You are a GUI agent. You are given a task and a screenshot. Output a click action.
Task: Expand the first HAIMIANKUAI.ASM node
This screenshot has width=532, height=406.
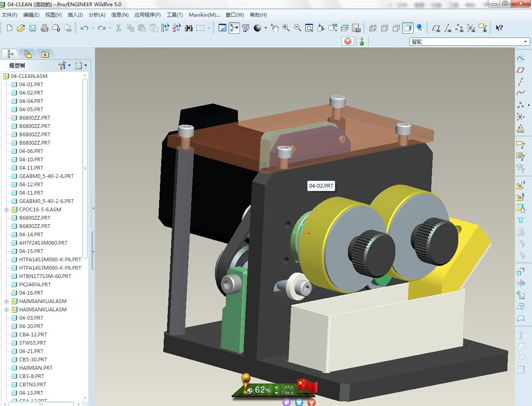click(x=6, y=301)
